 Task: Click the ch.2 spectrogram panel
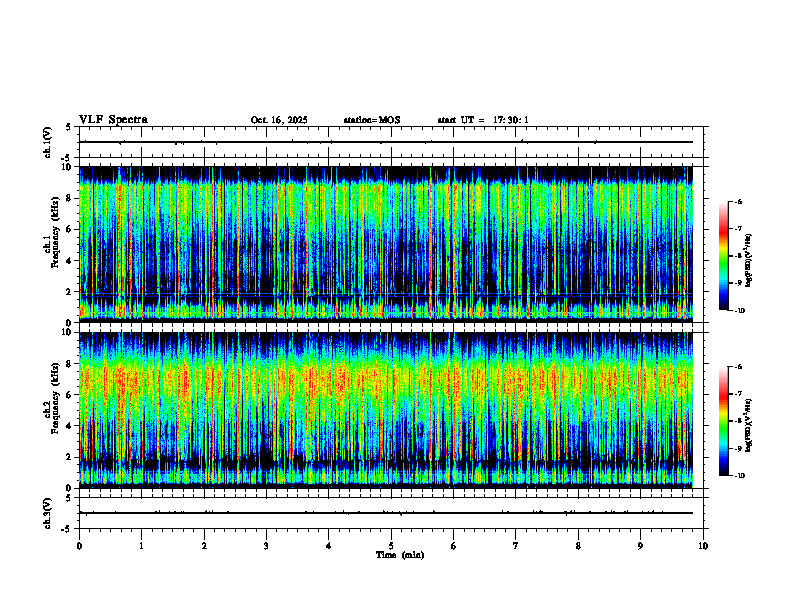click(x=385, y=410)
